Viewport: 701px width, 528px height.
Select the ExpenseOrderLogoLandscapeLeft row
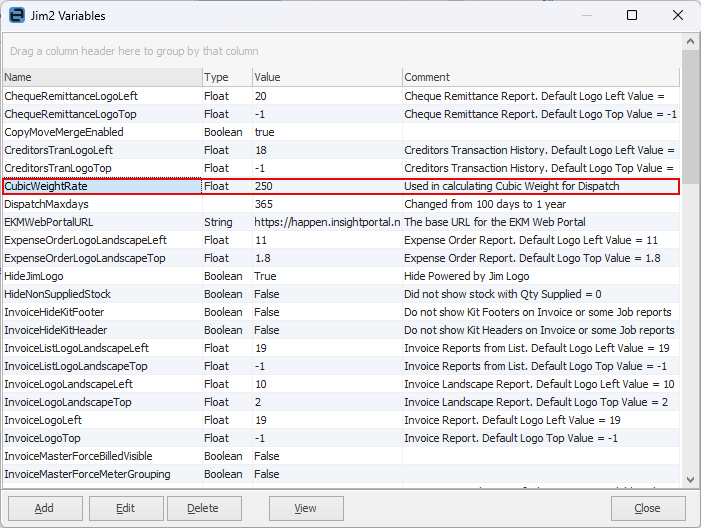(341, 240)
